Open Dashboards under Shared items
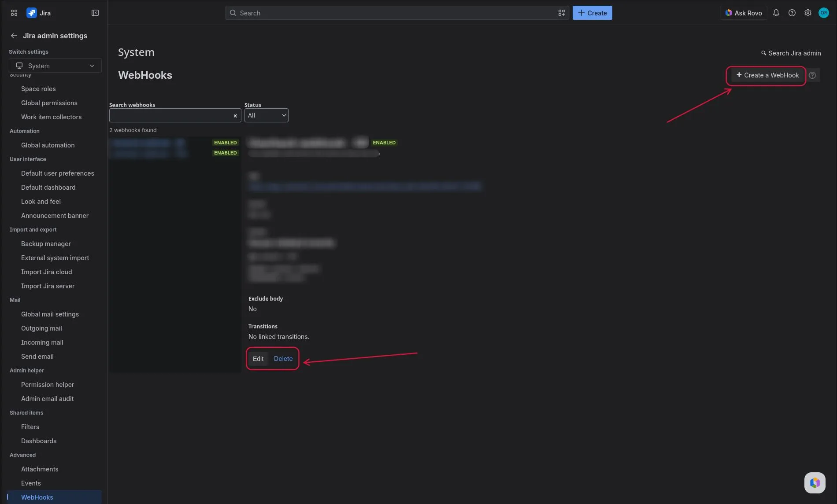The height and width of the screenshot is (504, 837). click(x=39, y=441)
